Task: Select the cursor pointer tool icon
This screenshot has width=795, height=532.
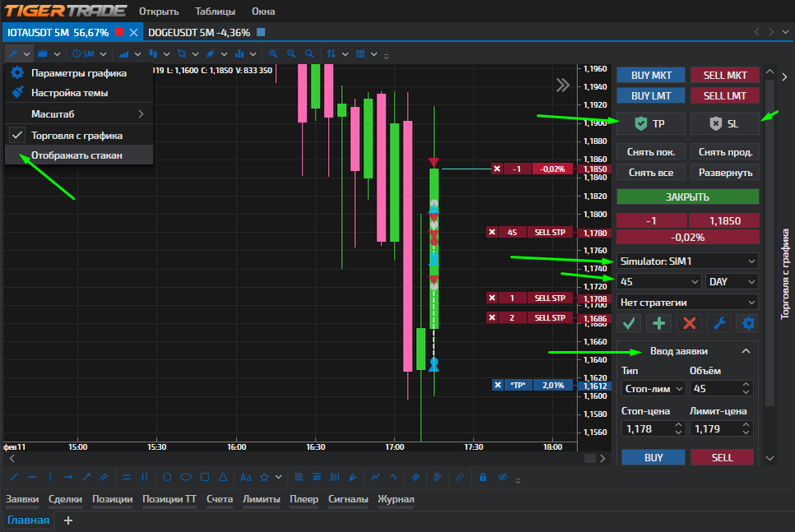Action: tap(182, 53)
